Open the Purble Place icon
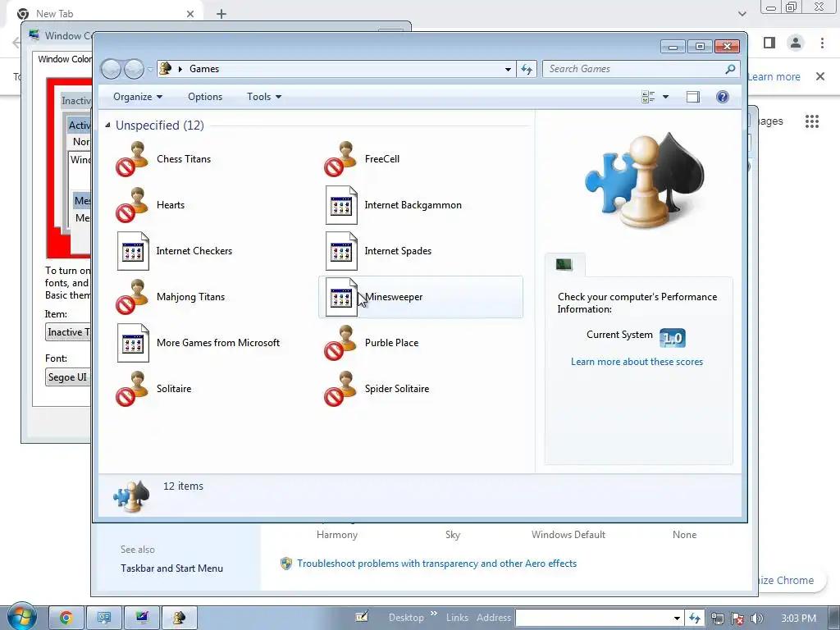Viewport: 840px width, 630px height. tap(340, 343)
